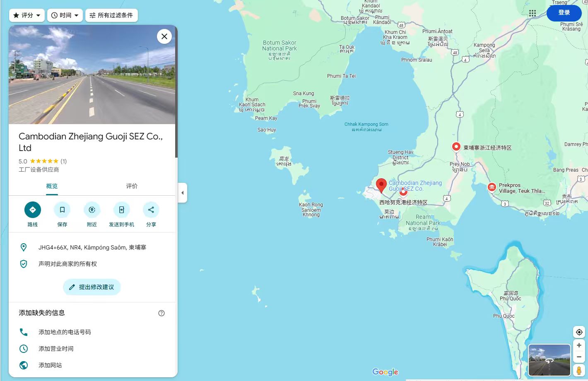The image size is (588, 381).
Task: Select the Street View pegman icon
Action: pyautogui.click(x=579, y=370)
